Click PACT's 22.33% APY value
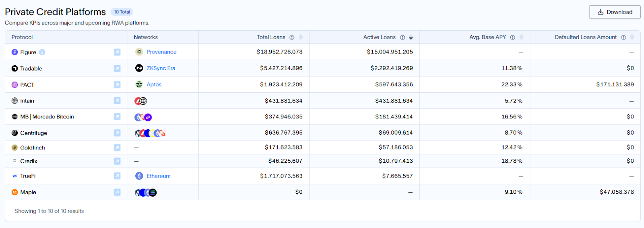 (x=512, y=85)
